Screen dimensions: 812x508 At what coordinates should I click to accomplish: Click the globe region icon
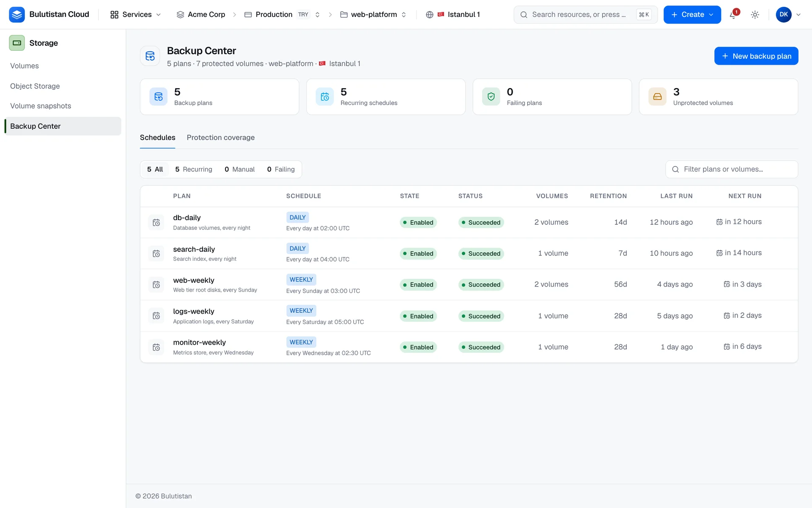tap(430, 15)
